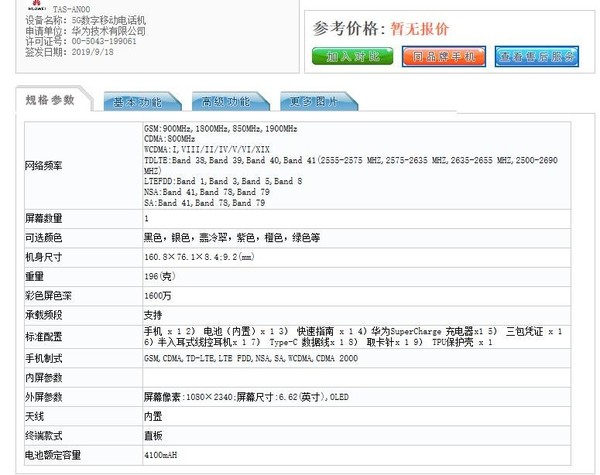Select the 直板 value
This screenshot has width=600, height=475.
tap(153, 436)
